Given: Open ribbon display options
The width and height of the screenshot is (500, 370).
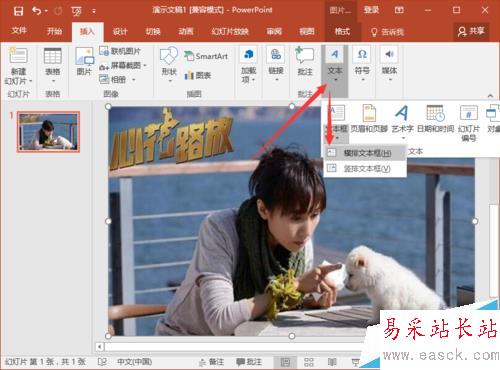Looking at the screenshot, I should (x=399, y=10).
